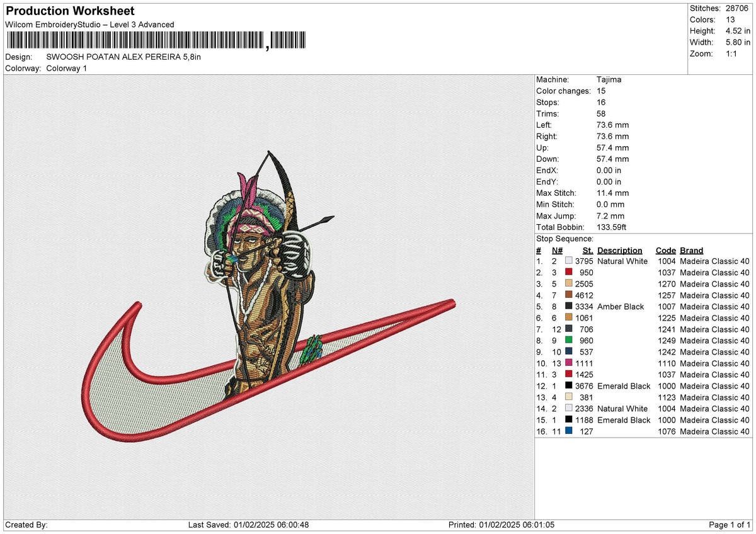Click stitch count '1061' in stop 6

coord(584,317)
